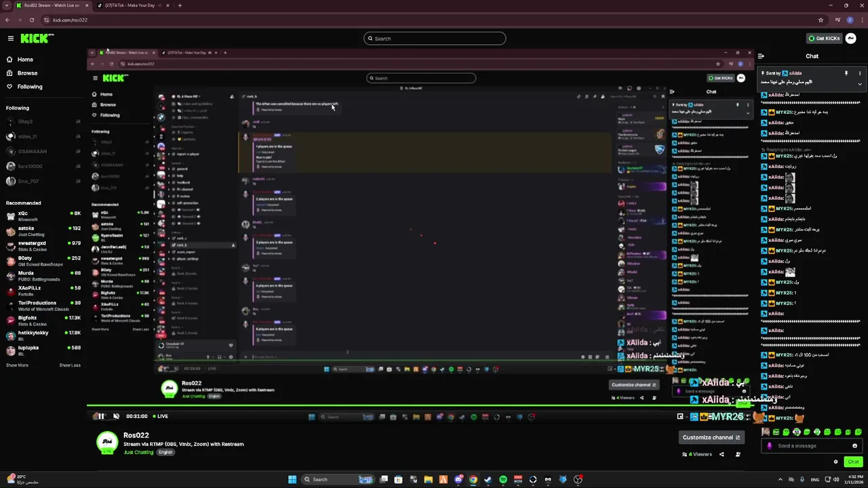Screen dimensions: 868x488
Task: Open the emoji picker in the chat input
Action: pos(854,446)
